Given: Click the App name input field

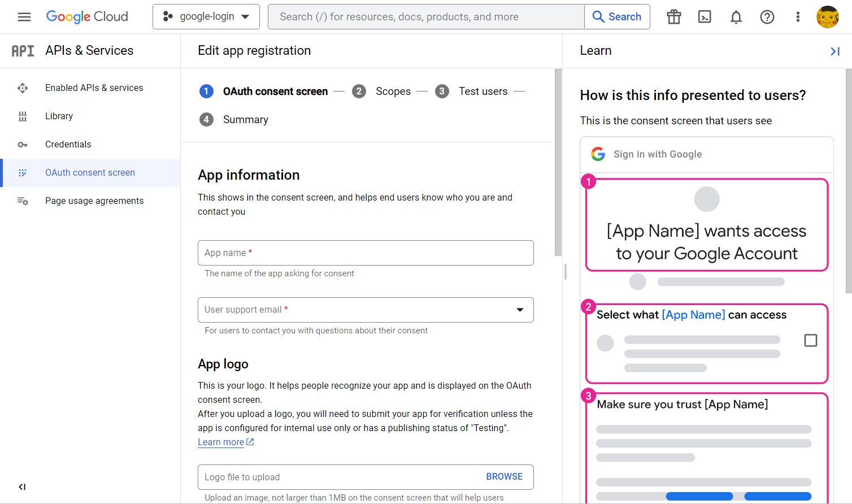Looking at the screenshot, I should 366,253.
